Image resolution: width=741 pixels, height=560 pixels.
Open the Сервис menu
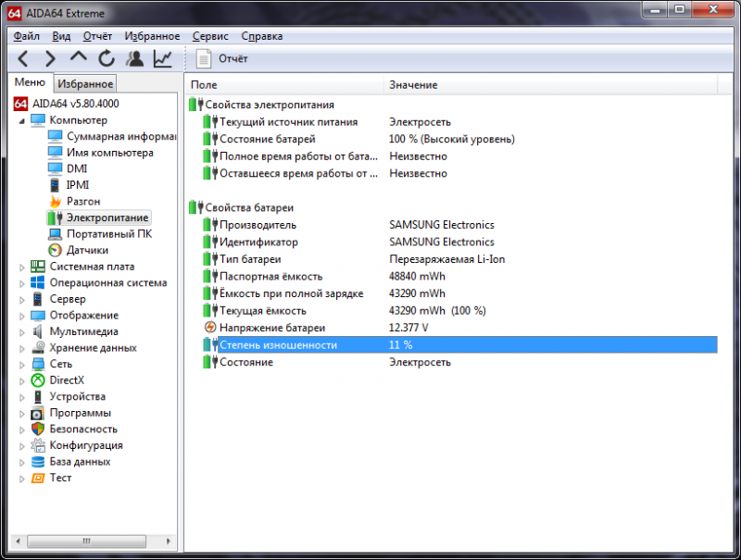[x=210, y=36]
